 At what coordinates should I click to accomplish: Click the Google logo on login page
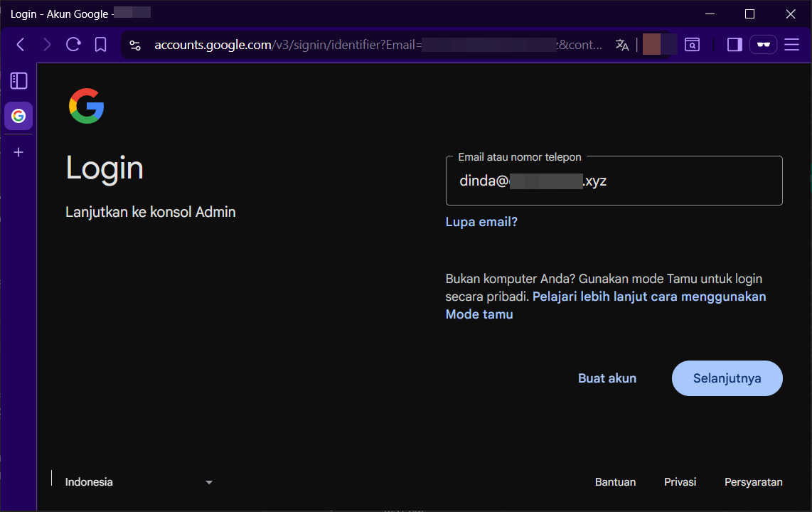[87, 106]
